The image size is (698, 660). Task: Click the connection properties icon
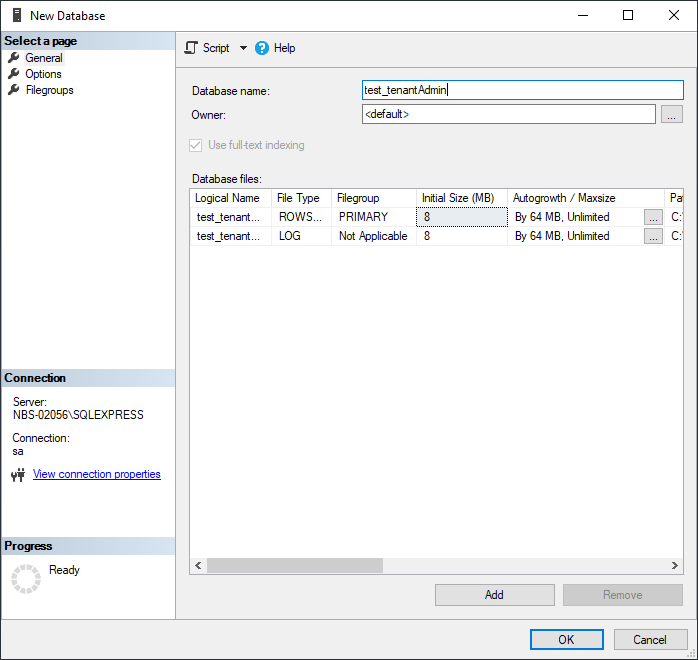click(17, 475)
